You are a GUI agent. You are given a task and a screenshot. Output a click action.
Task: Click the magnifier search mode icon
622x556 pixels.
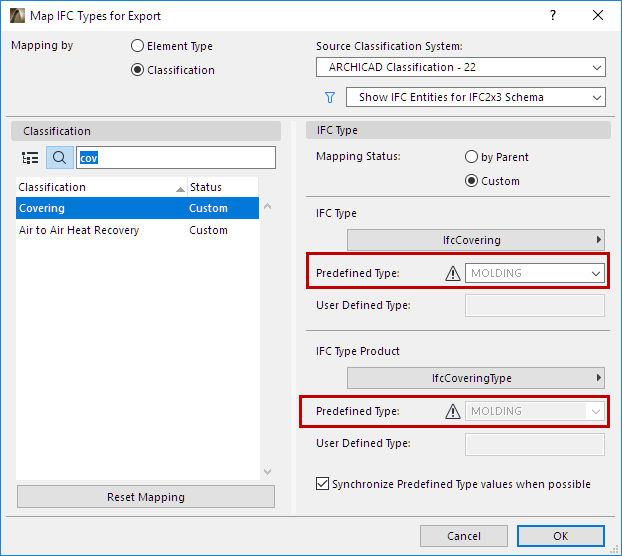point(60,158)
